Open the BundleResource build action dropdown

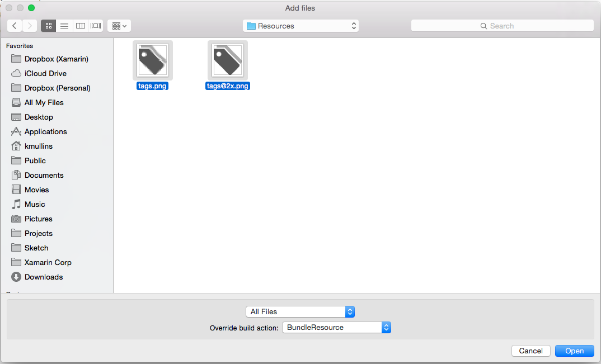pos(336,327)
